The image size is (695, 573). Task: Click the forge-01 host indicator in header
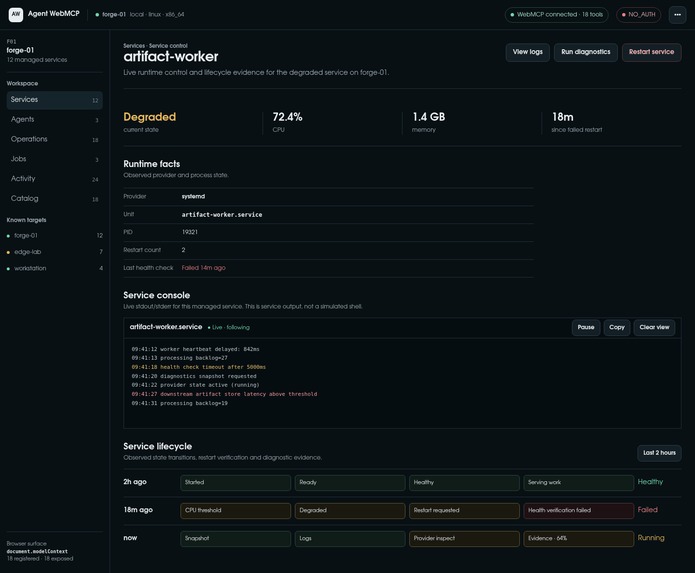140,15
